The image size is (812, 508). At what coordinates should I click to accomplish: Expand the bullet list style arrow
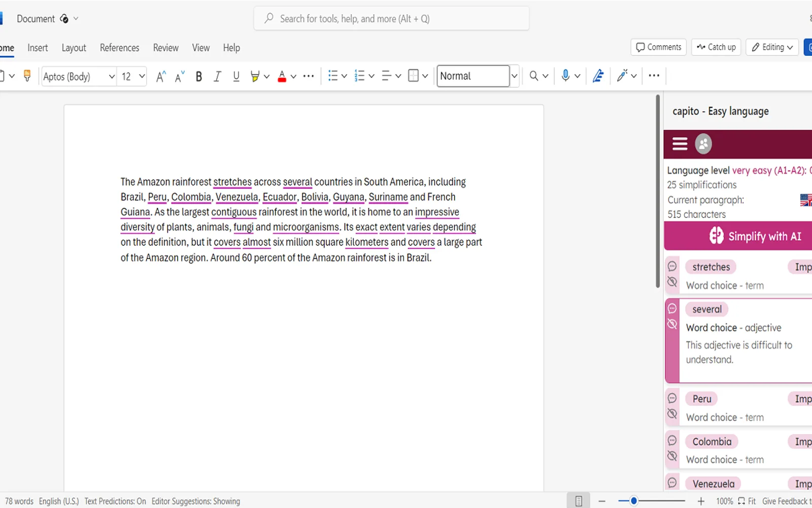point(344,77)
